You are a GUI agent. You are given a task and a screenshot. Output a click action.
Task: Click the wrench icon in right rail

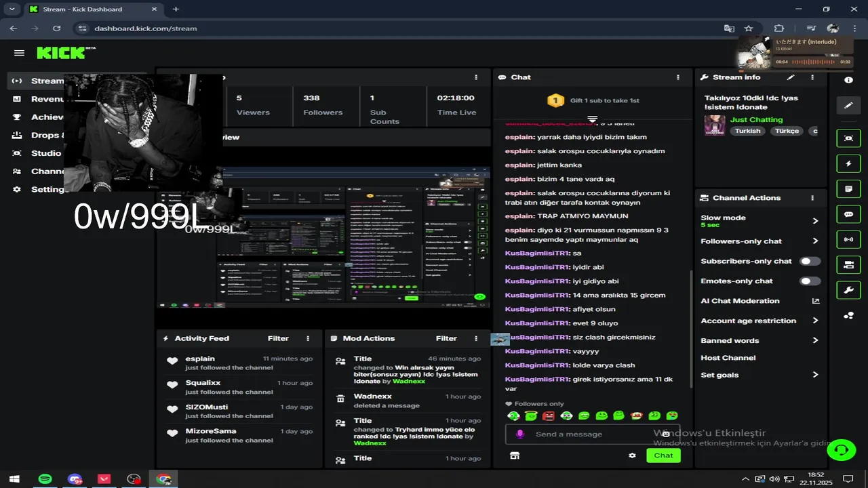(x=848, y=290)
